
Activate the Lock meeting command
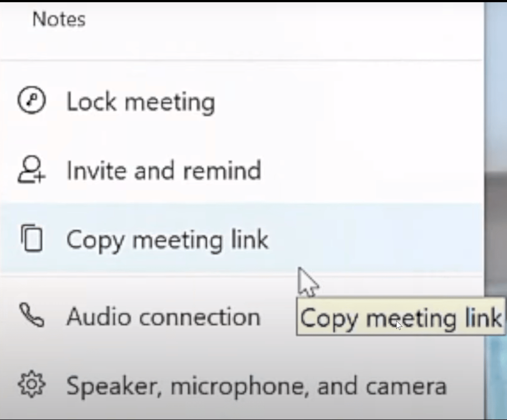140,101
